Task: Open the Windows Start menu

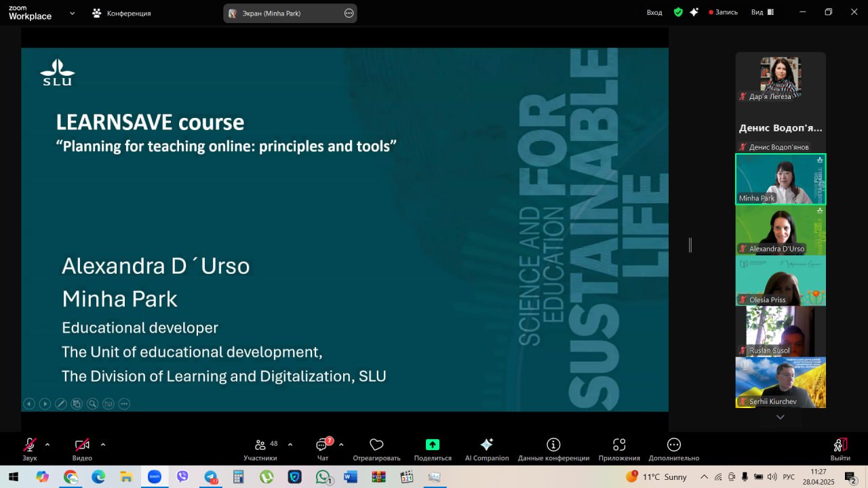Action: point(14,476)
